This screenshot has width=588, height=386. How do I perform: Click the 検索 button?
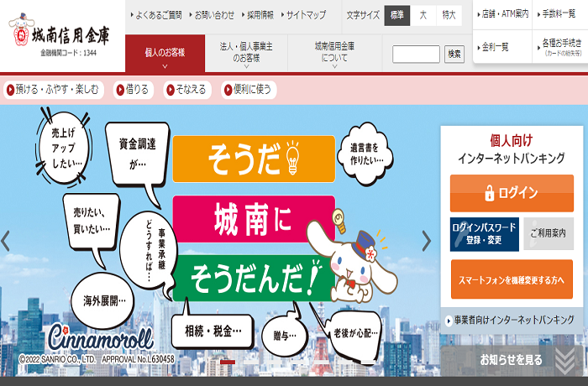(x=454, y=54)
